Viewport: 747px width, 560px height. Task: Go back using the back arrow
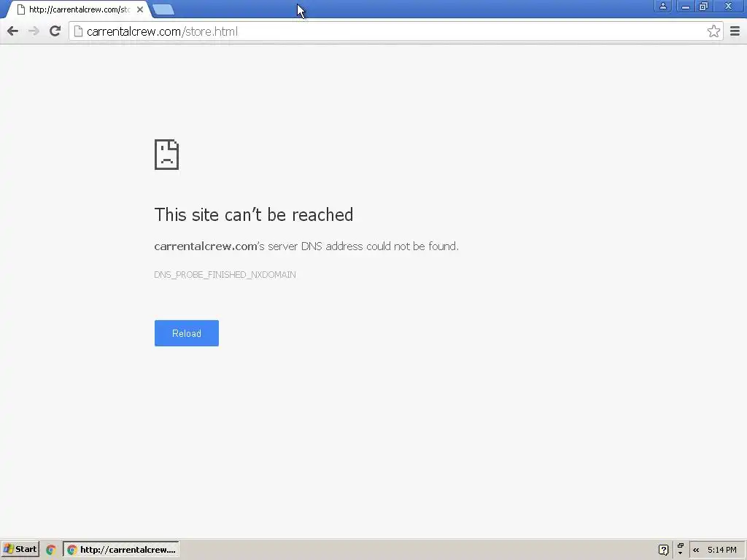13,31
